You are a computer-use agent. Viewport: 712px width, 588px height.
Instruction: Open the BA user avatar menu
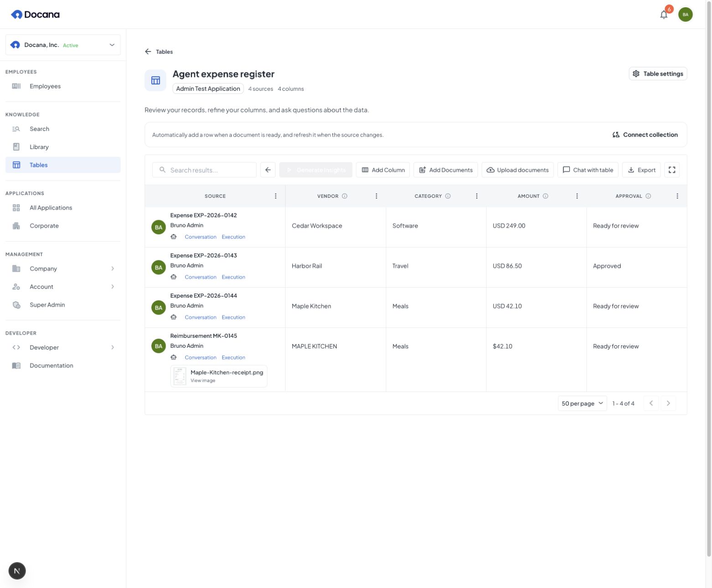click(685, 15)
